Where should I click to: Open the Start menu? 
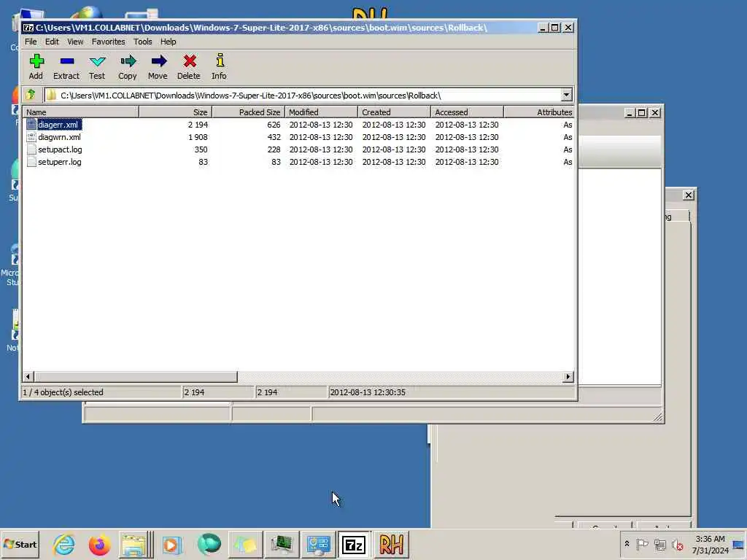pos(20,544)
